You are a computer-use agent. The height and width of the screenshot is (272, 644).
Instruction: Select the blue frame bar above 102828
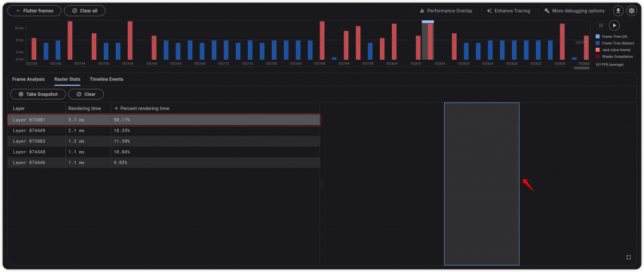(x=514, y=50)
